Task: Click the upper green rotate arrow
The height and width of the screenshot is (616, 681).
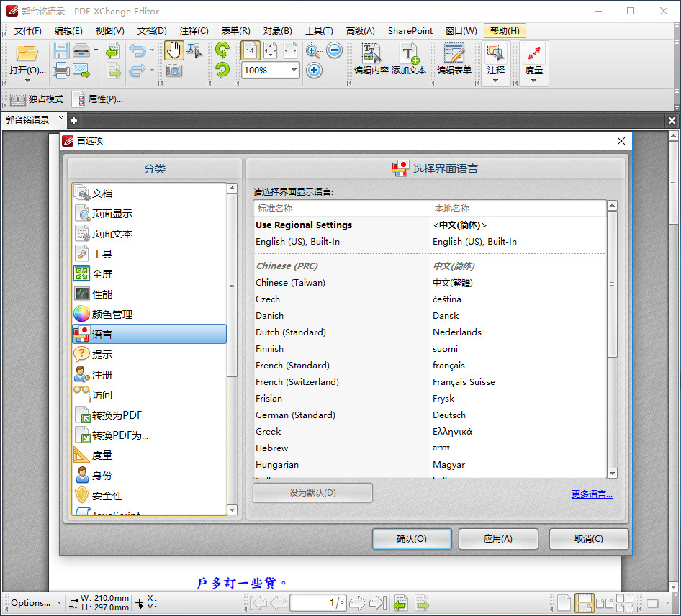Action: pos(222,51)
